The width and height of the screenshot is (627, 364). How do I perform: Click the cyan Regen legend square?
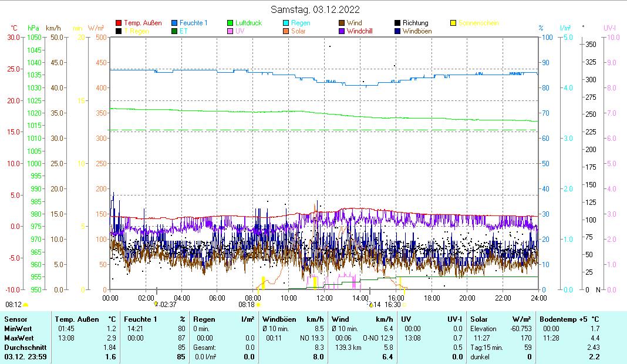click(286, 23)
